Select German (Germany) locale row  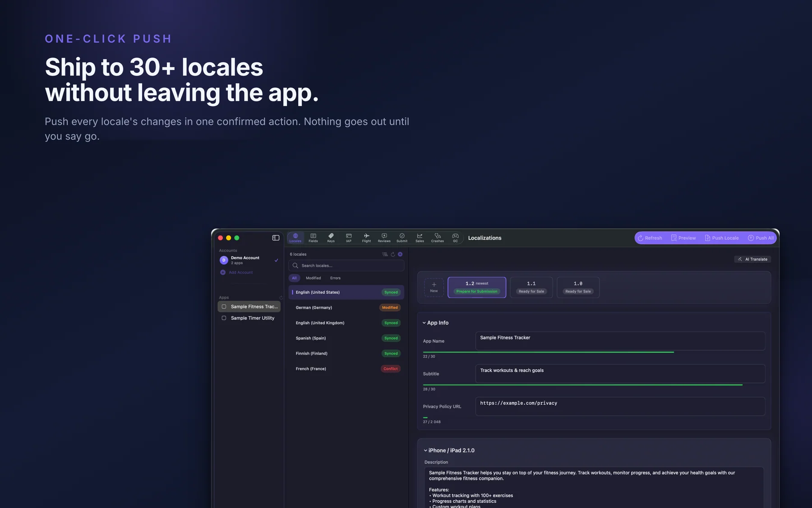[x=346, y=308]
